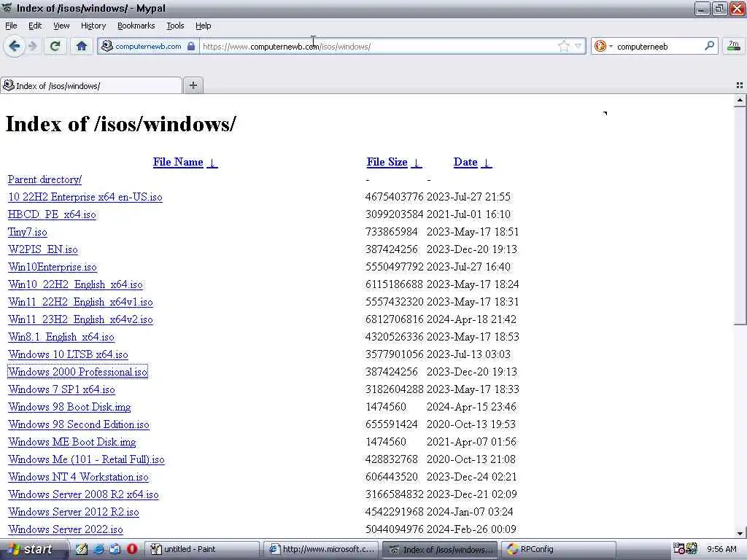Download Windows 98 Second Edition.iso
This screenshot has height=560, width=747.
(x=79, y=425)
